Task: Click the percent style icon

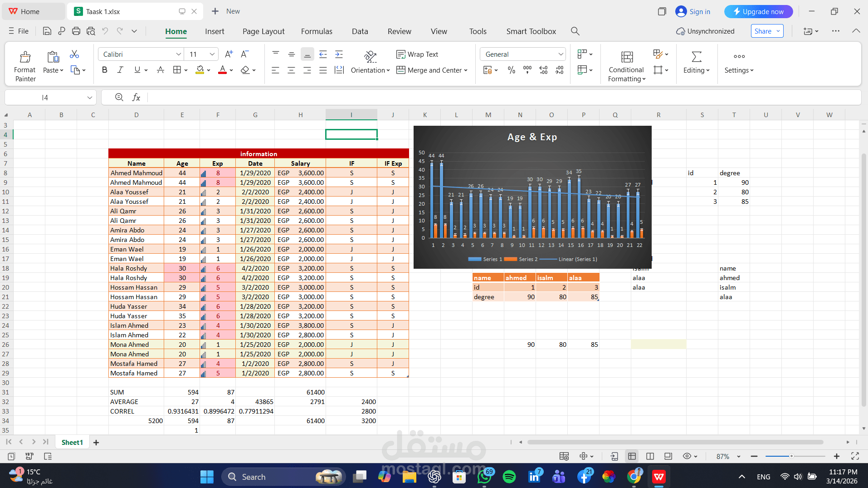Action: click(x=512, y=70)
